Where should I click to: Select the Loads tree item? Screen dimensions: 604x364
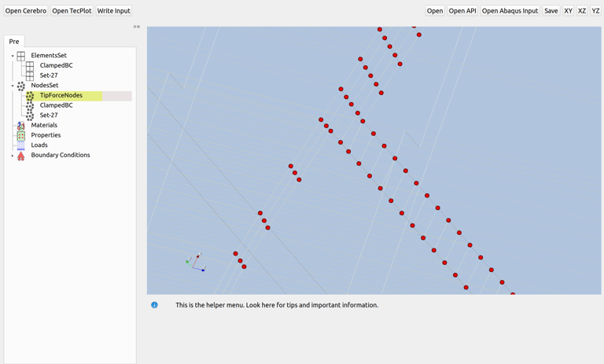39,145
